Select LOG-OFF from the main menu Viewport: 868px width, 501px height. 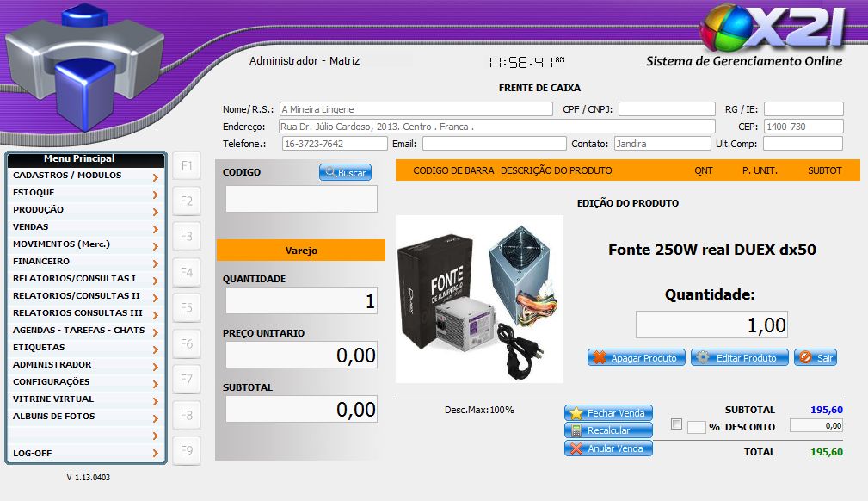(x=33, y=453)
